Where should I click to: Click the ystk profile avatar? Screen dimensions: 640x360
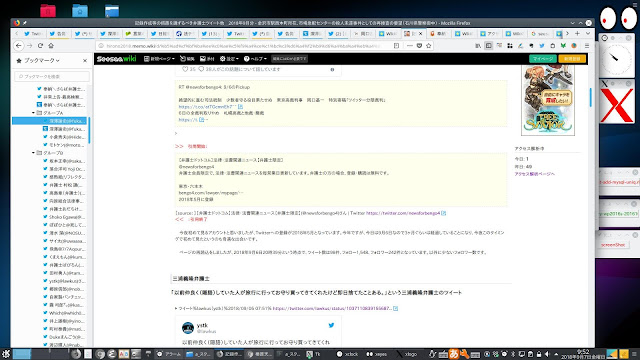tap(188, 328)
